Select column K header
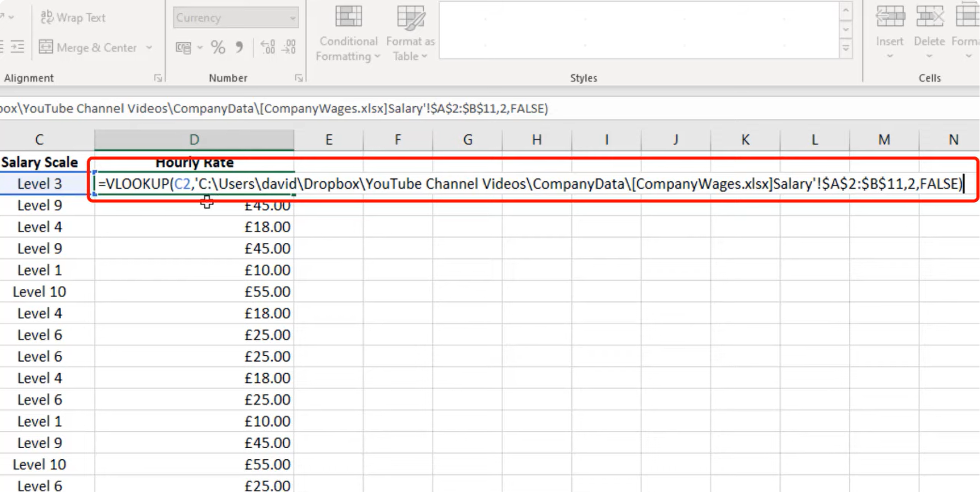The image size is (980, 492). coord(746,140)
